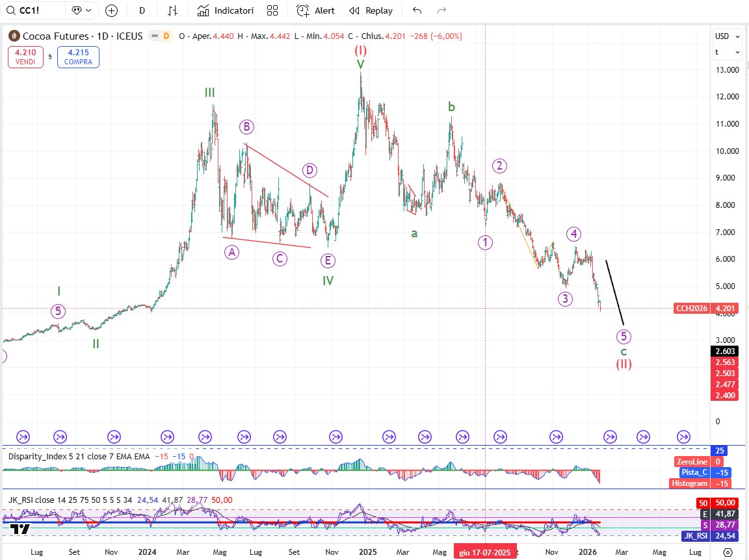The image size is (749, 560).
Task: Select the green 'a' wave label
Action: point(414,233)
